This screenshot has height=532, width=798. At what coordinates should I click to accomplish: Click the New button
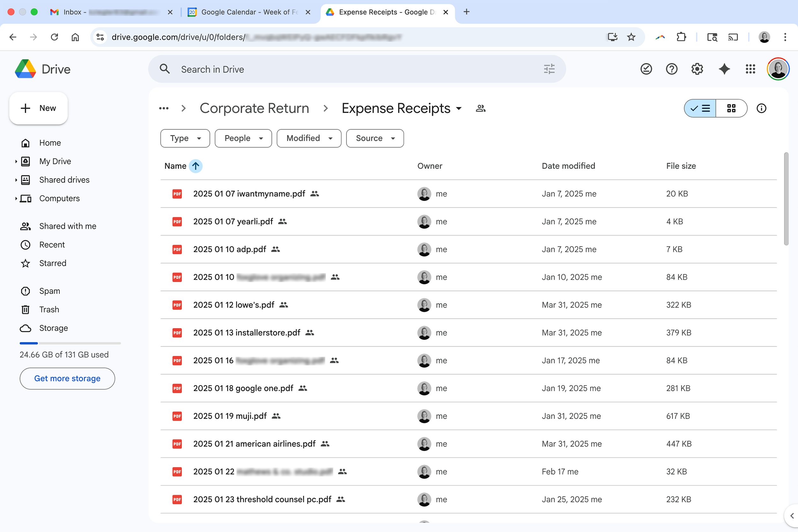(38, 108)
